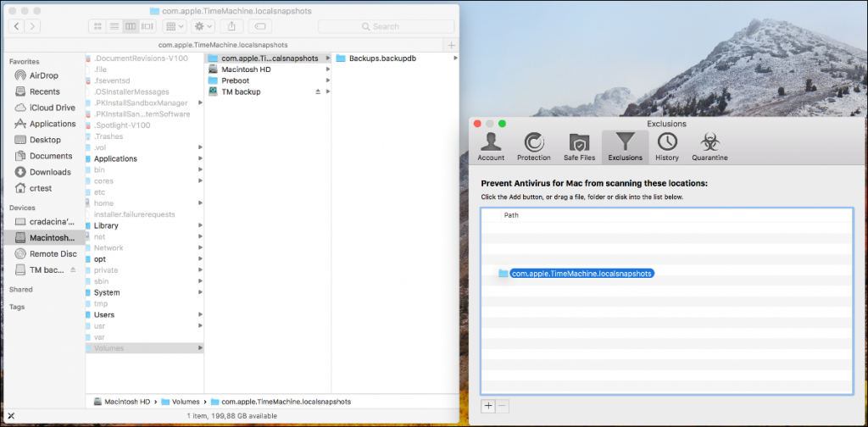Go back in Finder
The width and height of the screenshot is (868, 427).
(18, 26)
